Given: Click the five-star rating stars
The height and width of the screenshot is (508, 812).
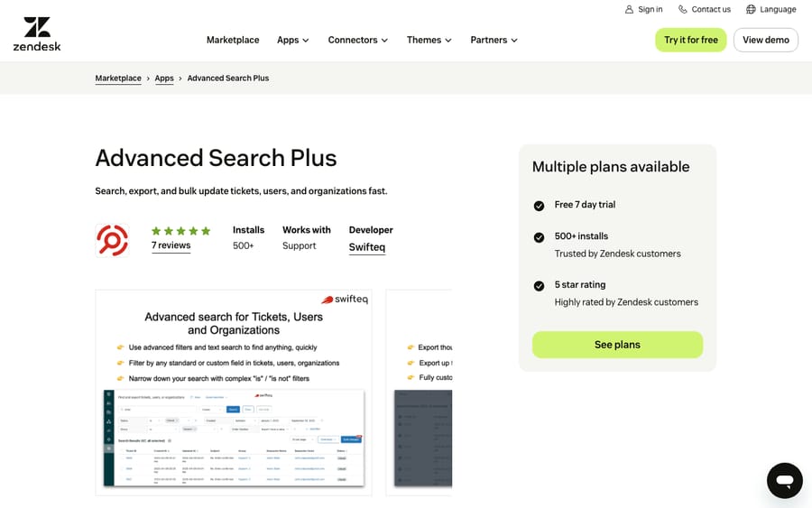Looking at the screenshot, I should tap(180, 230).
